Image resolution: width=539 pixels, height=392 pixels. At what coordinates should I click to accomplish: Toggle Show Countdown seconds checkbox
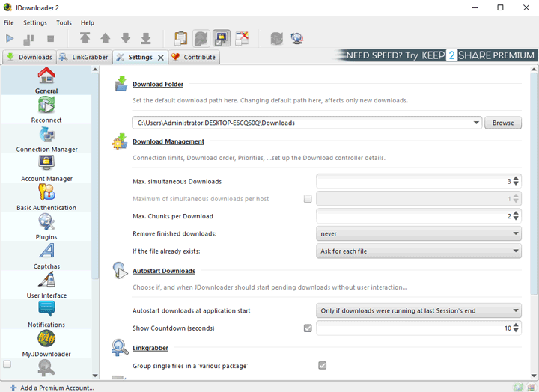308,328
